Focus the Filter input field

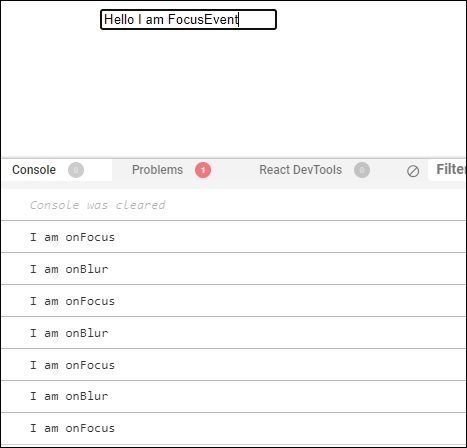point(447,170)
